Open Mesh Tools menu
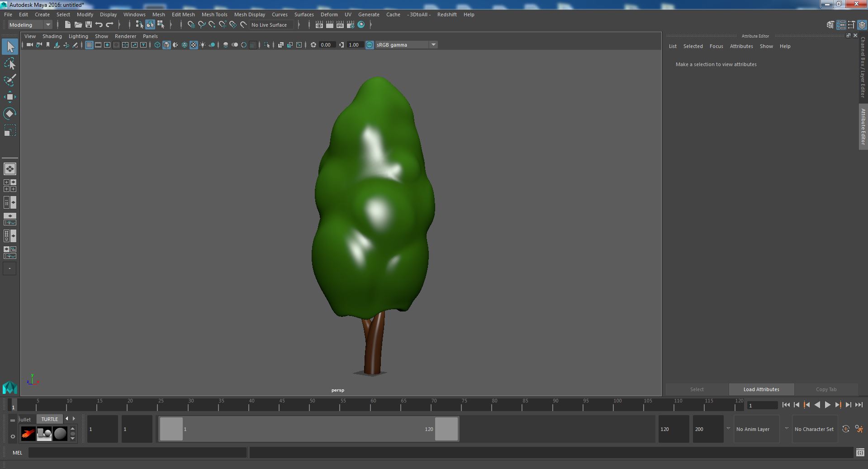This screenshot has width=868, height=469. click(x=214, y=14)
